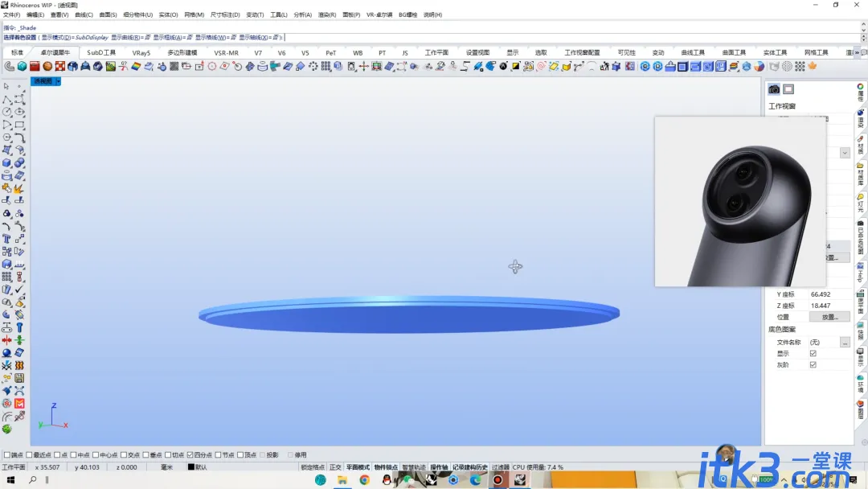Click the maple leaf icon in toolbar

tap(812, 67)
